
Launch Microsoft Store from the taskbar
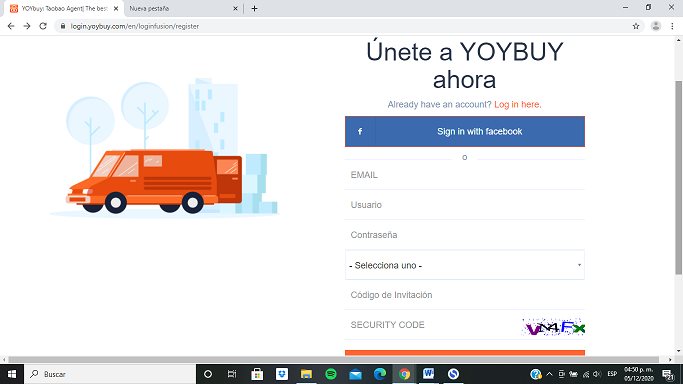(x=257, y=374)
